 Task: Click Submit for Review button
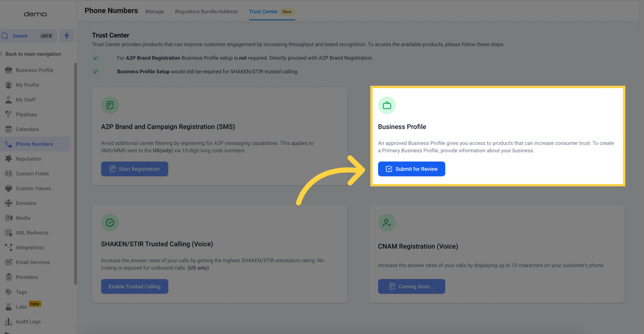[x=411, y=169]
